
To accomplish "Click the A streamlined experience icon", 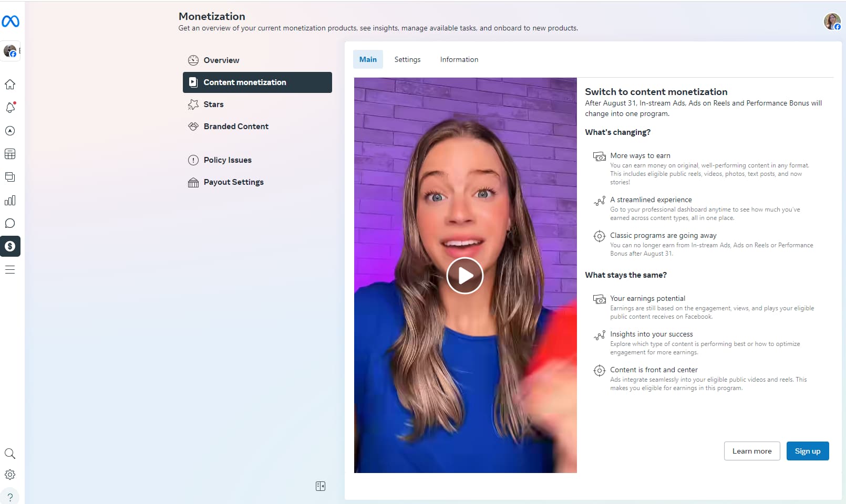I will coord(600,201).
